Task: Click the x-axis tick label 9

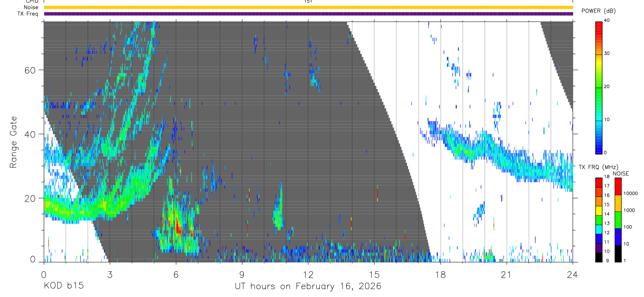Action: pyautogui.click(x=242, y=274)
